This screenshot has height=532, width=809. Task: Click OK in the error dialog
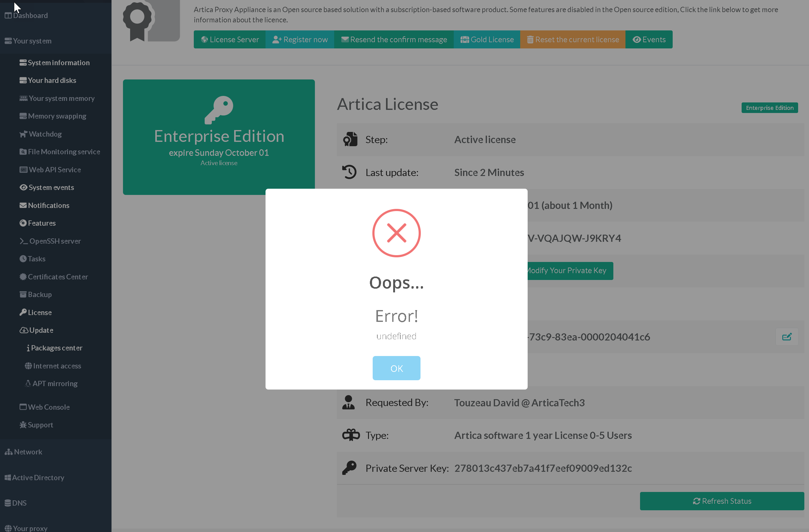[x=396, y=368]
